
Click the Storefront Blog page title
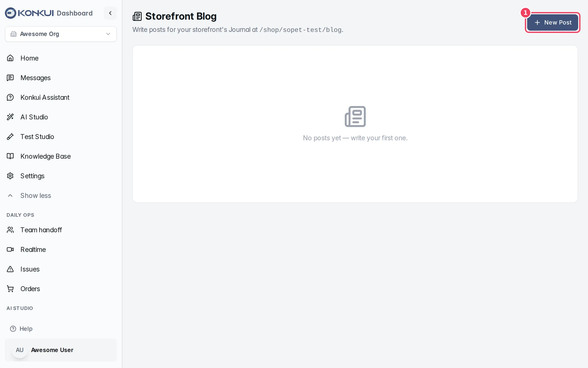(181, 16)
